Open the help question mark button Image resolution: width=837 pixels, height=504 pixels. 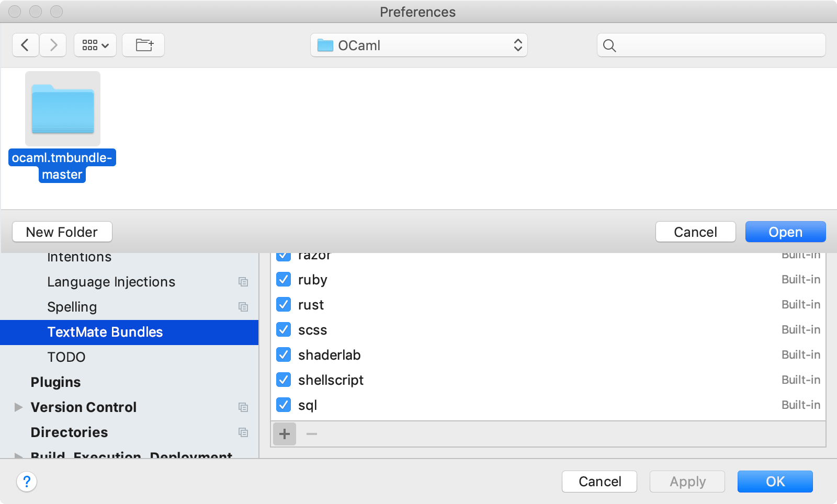point(27,482)
